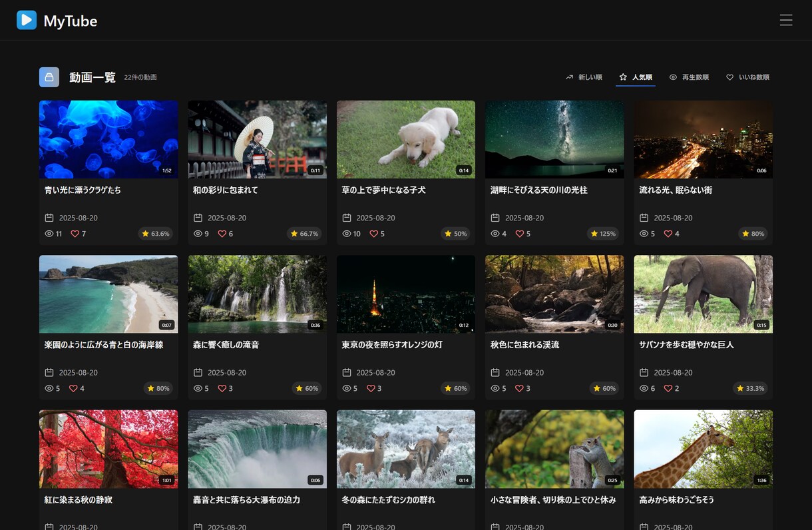Image resolution: width=812 pixels, height=530 pixels.
Task: Click the 125% star rating badge
Action: [603, 234]
